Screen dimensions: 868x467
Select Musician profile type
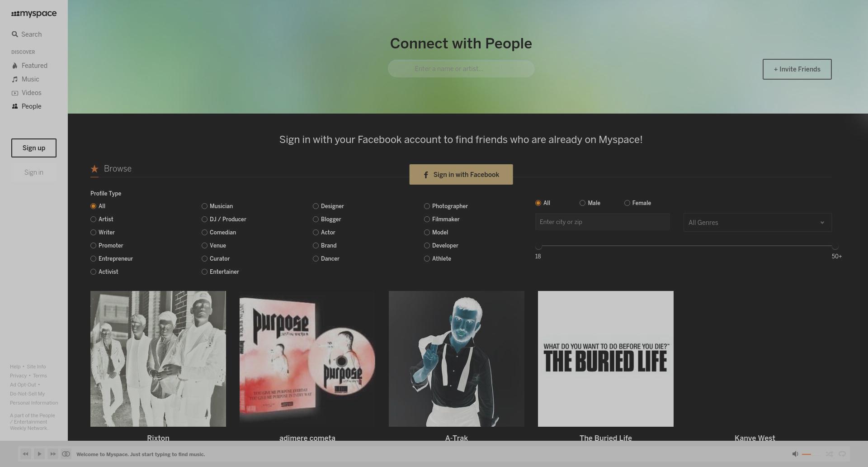point(204,206)
